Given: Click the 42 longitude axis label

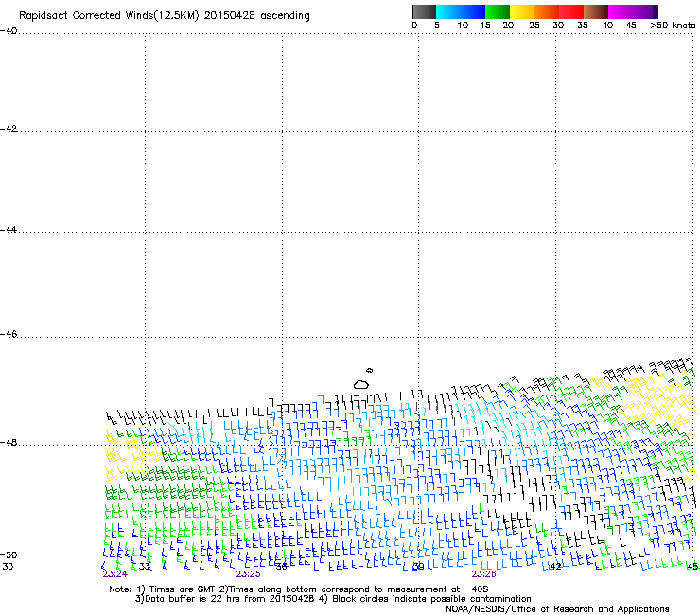Looking at the screenshot, I should (555, 567).
